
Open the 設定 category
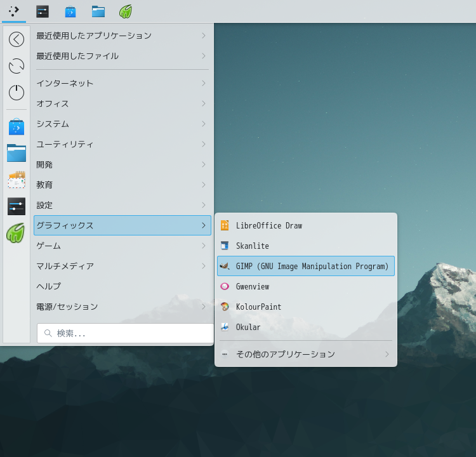pos(122,205)
